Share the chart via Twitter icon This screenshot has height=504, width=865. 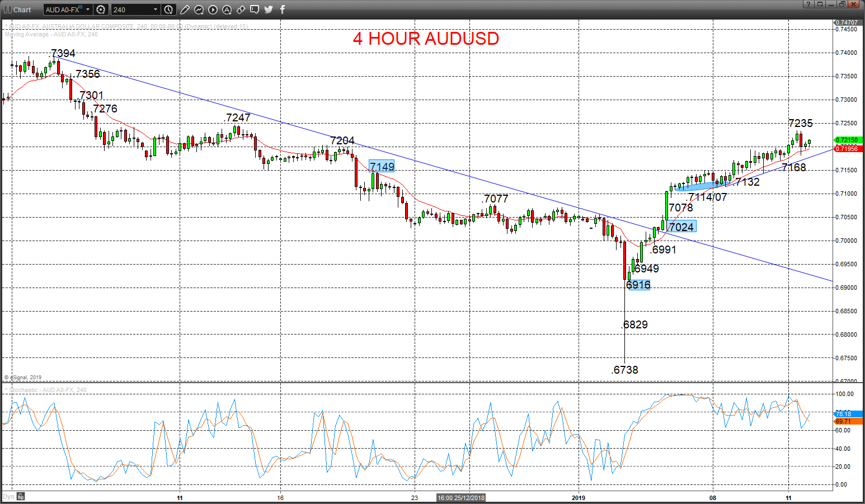269,10
